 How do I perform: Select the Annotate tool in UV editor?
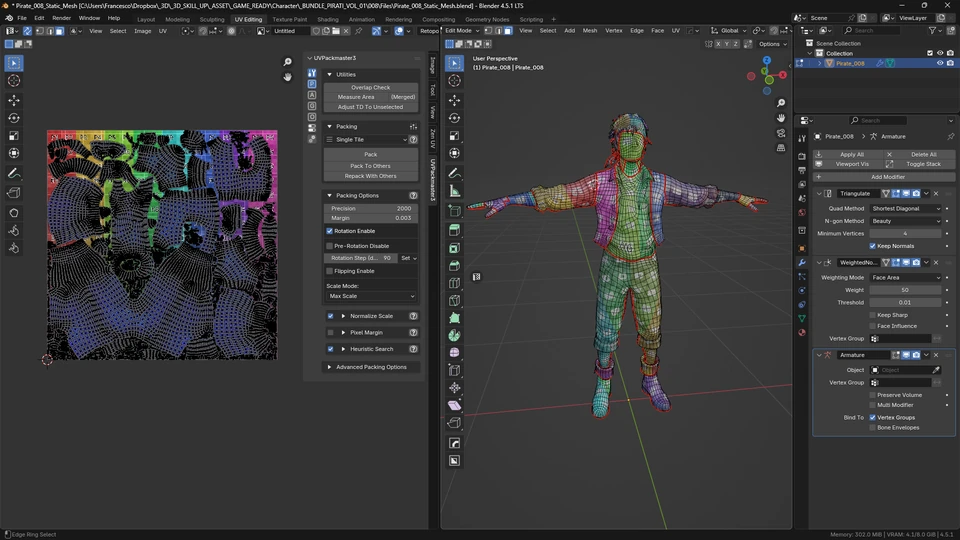click(x=13, y=174)
